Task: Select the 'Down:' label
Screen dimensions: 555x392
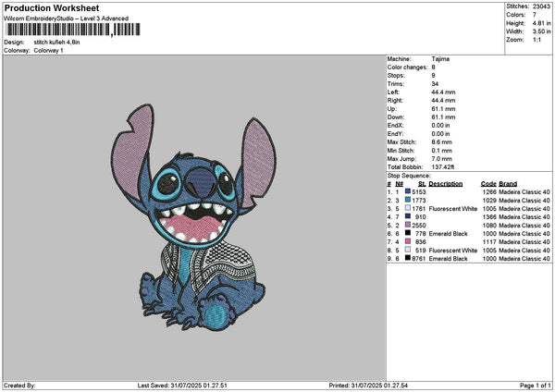Action: [395, 117]
